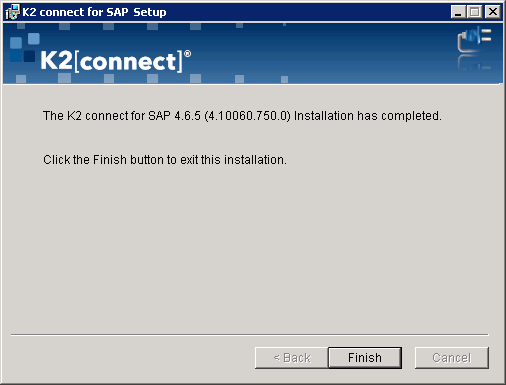Click the Finish button to exit installation

(365, 358)
